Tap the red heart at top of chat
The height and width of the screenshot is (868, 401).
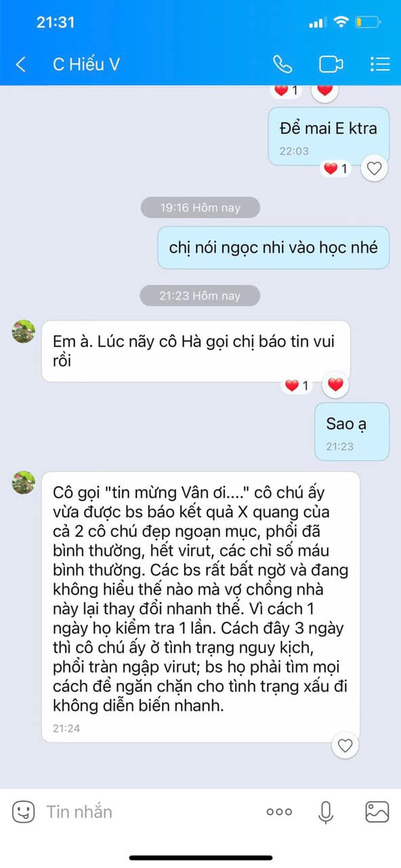coord(325,89)
